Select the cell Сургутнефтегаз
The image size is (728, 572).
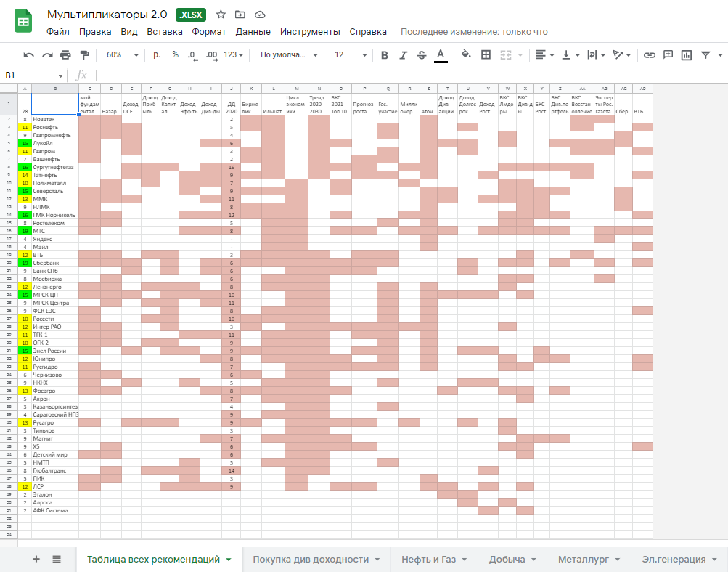coord(55,167)
